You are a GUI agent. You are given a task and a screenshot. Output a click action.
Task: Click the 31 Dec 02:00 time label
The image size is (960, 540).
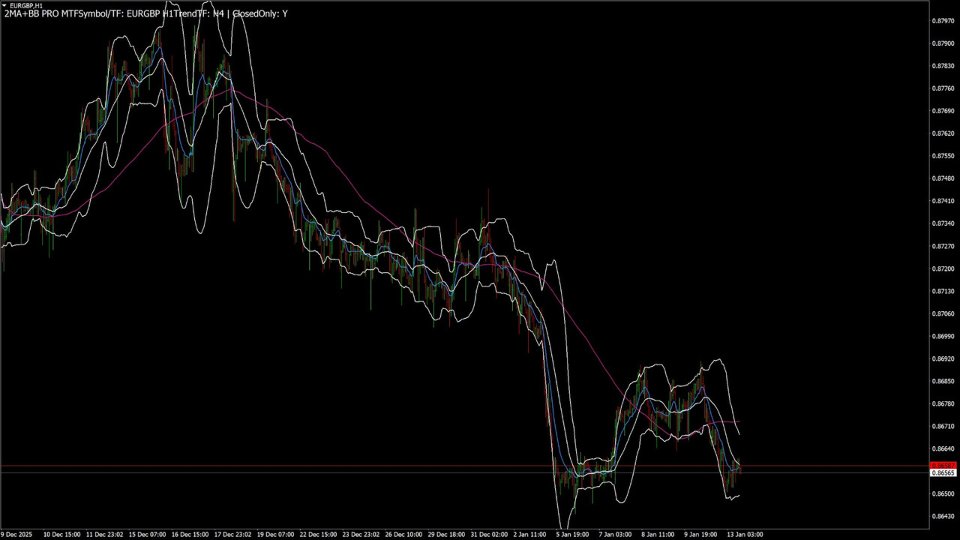point(489,534)
